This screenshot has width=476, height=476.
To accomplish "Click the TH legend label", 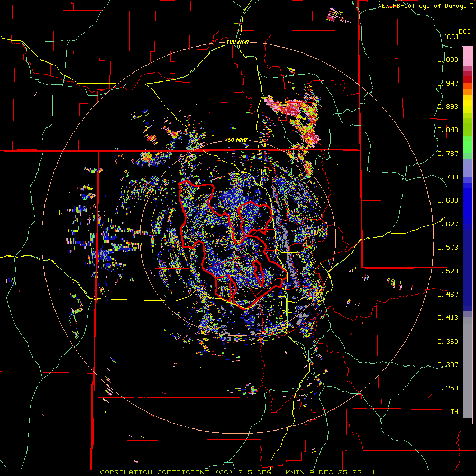I will (454, 412).
